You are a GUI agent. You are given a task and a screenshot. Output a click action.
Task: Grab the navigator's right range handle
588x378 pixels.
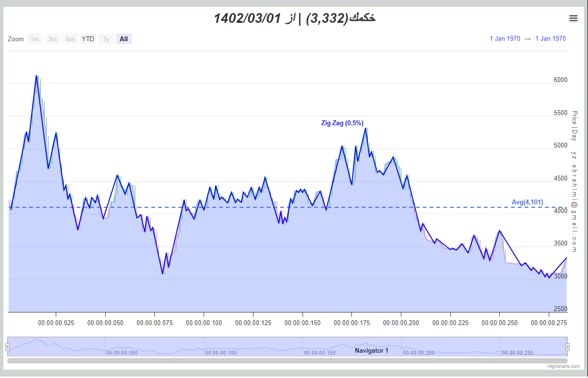568,347
